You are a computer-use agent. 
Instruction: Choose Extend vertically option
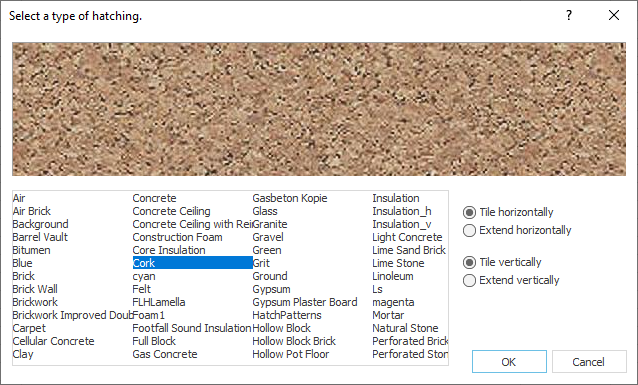[511, 280]
